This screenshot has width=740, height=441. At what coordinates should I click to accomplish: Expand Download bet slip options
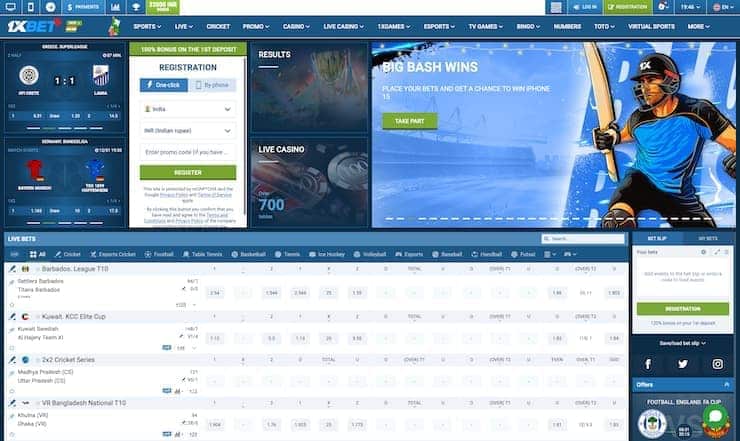(x=682, y=343)
